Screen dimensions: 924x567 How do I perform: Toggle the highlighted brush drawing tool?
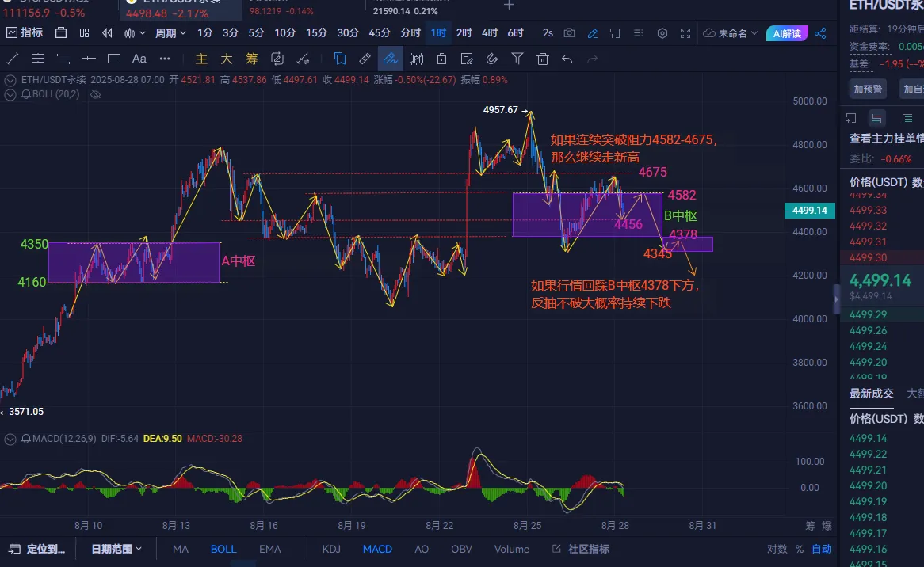pyautogui.click(x=390, y=59)
